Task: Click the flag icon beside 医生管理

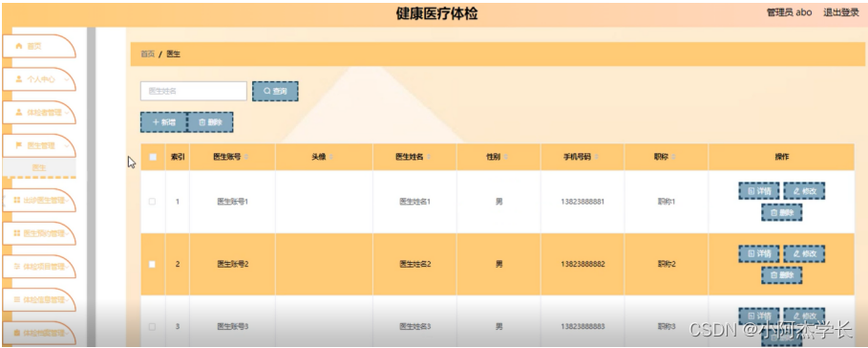Action: 18,145
